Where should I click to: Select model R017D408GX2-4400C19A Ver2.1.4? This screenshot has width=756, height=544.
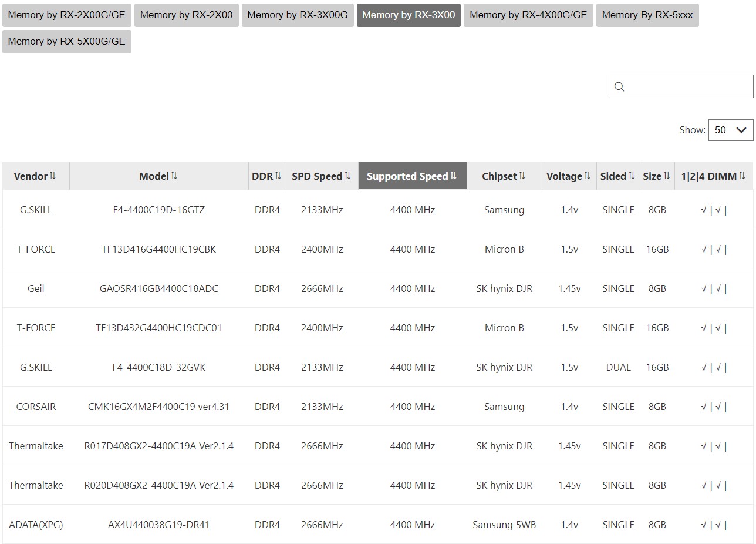[159, 446]
